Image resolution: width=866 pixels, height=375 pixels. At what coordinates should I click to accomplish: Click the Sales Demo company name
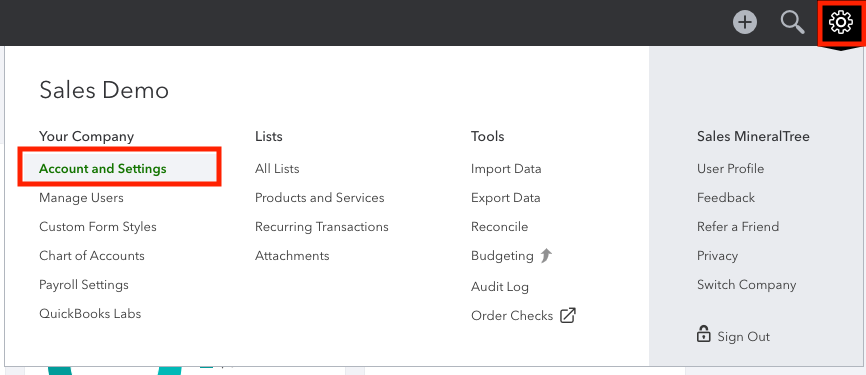click(x=104, y=90)
